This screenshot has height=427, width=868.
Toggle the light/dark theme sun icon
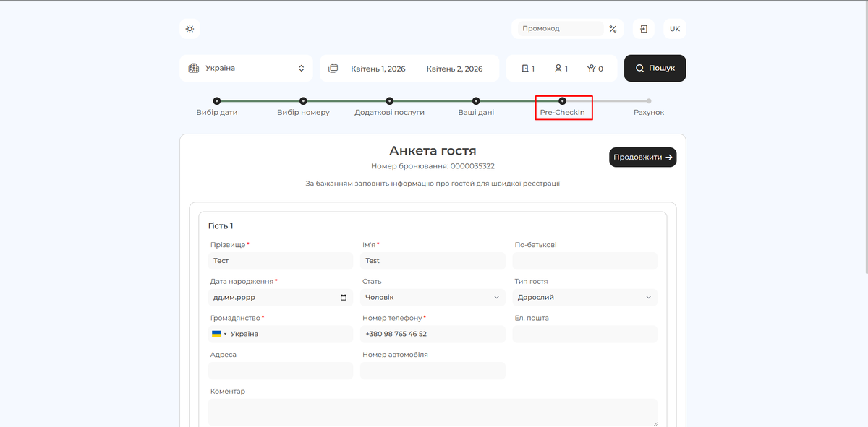190,29
